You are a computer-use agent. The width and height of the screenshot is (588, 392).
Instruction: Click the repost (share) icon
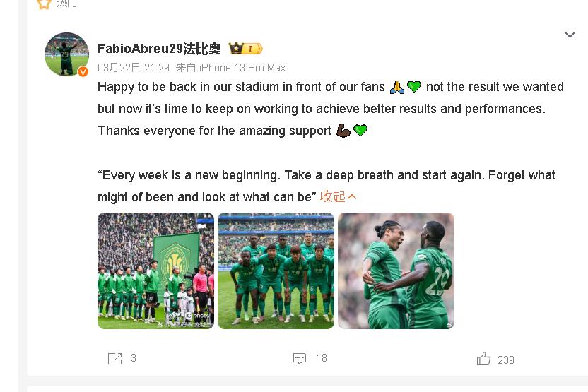(x=114, y=359)
